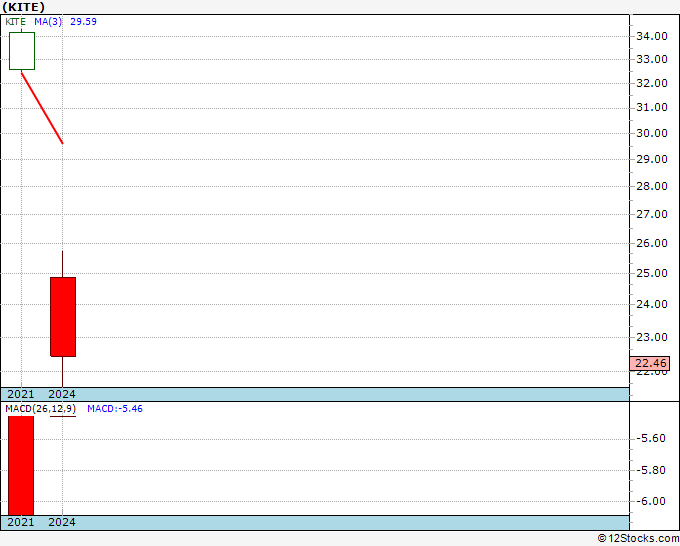Click the 29.59 moving average value
Screen dimensions: 680x546
click(x=83, y=22)
